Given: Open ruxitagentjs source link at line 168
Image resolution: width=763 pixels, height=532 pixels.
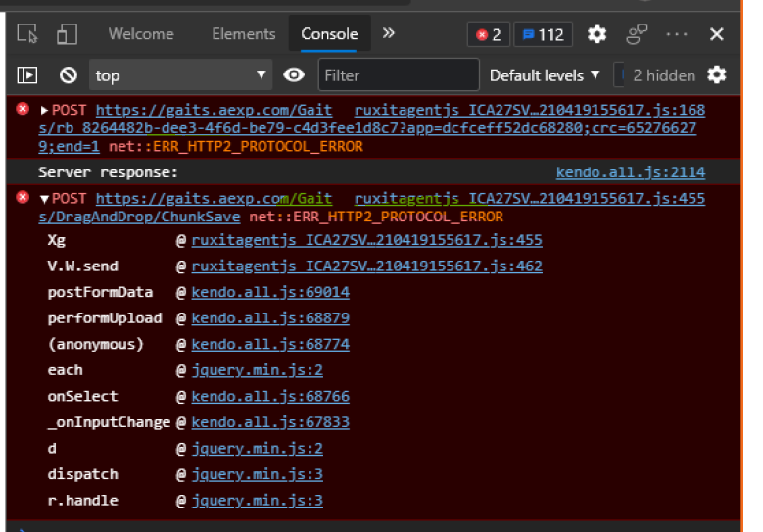Looking at the screenshot, I should [x=530, y=110].
